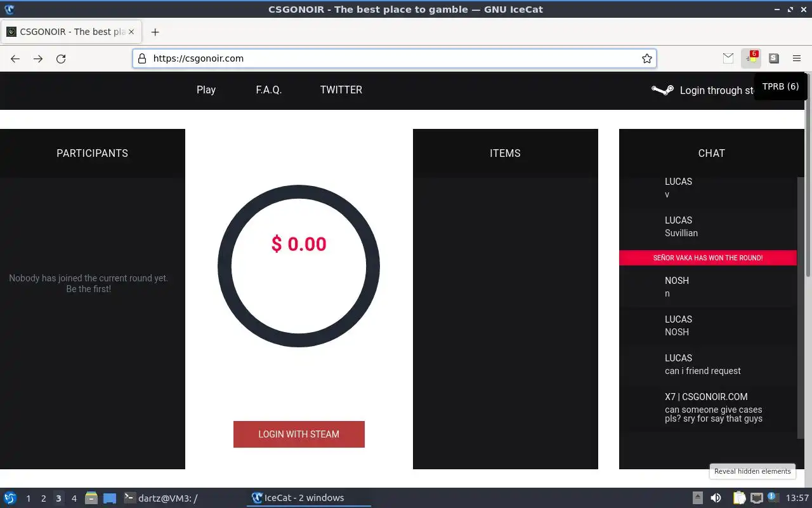Open the clipboard tray icon
Screen dimensions: 812x508
(739, 498)
